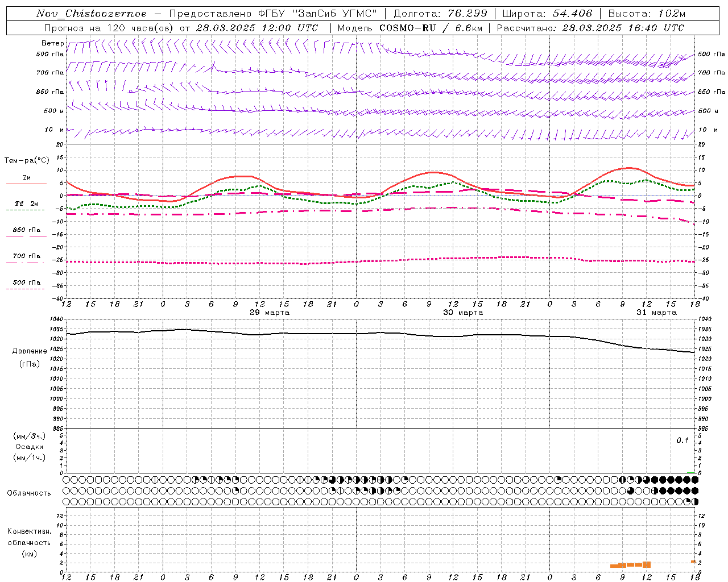Click the '30 марта' date label
This screenshot has width=728, height=582.
(x=463, y=313)
